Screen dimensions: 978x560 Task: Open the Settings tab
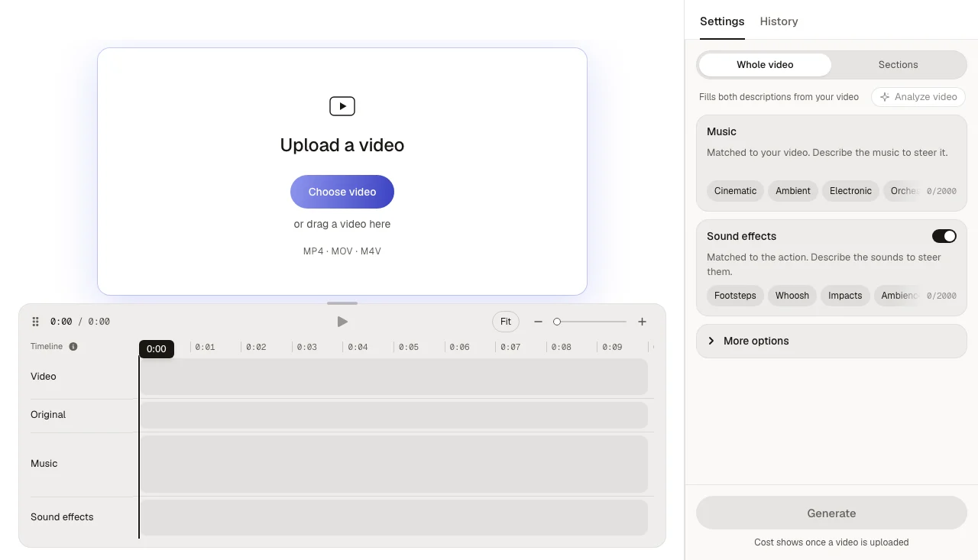tap(722, 21)
